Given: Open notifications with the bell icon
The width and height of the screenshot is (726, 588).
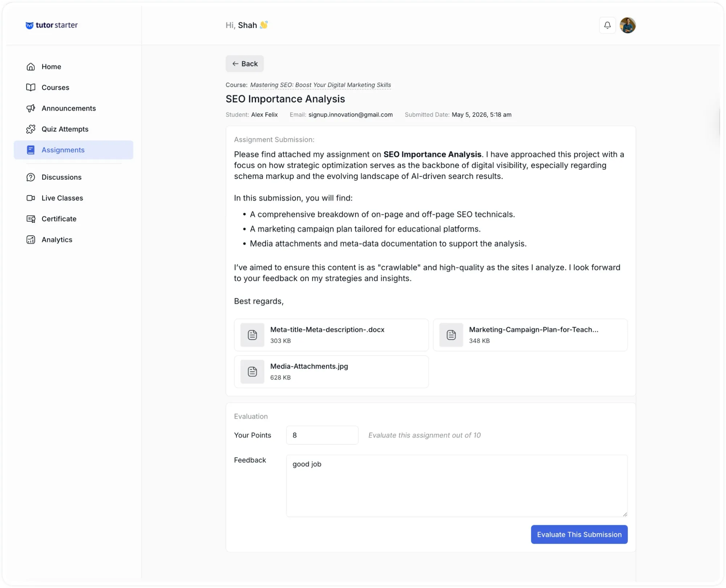Looking at the screenshot, I should 607,25.
